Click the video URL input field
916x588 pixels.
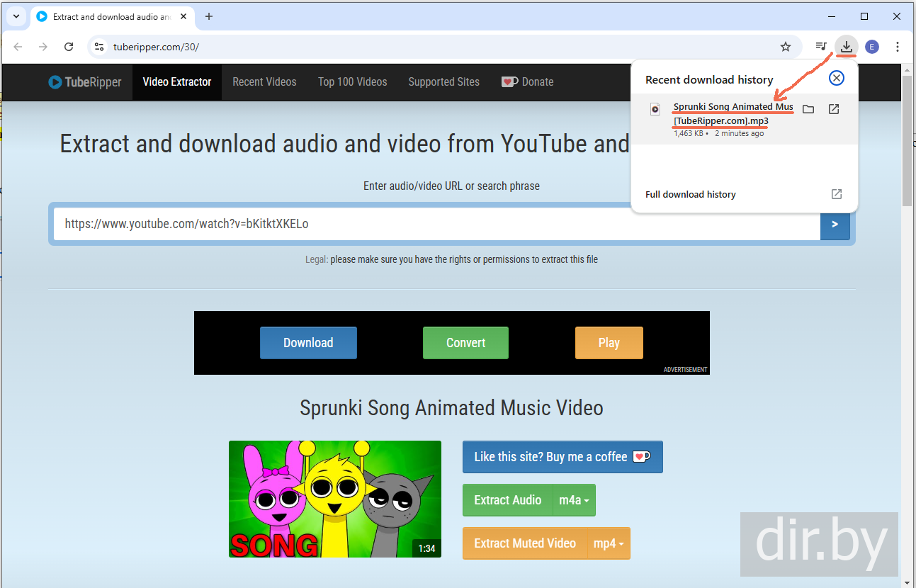[436, 224]
